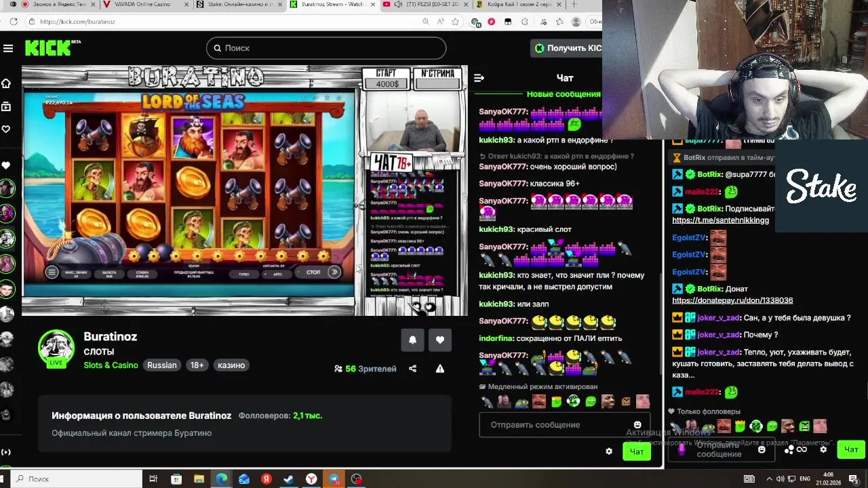Viewport: 868px width, 488px height.
Task: Open browser profile avatar icon
Action: (x=576, y=22)
